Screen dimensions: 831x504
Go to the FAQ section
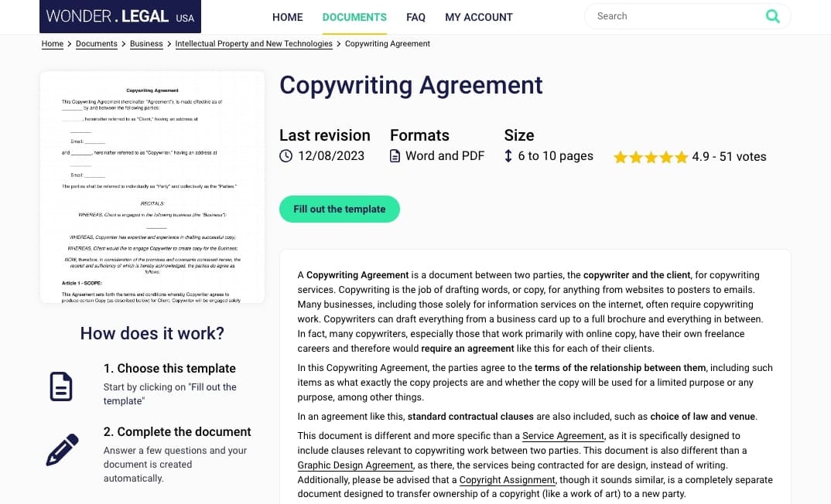(x=415, y=17)
